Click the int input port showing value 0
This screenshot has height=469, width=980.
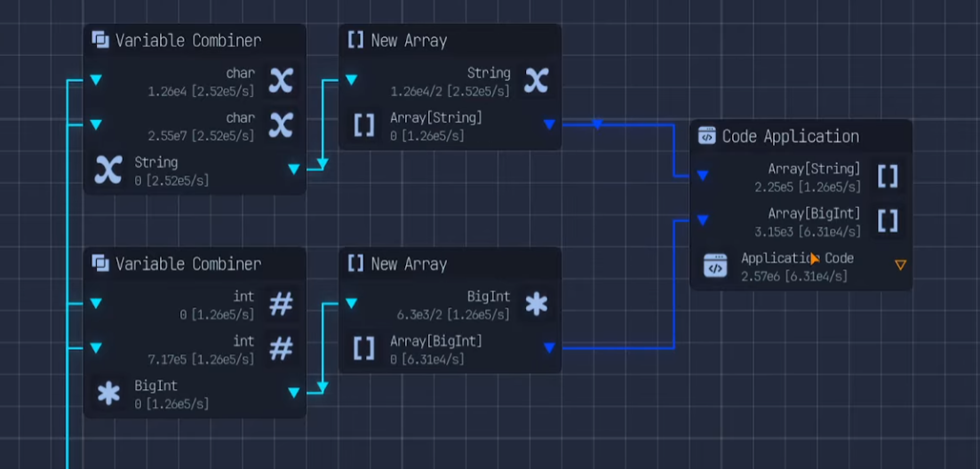[x=96, y=304]
